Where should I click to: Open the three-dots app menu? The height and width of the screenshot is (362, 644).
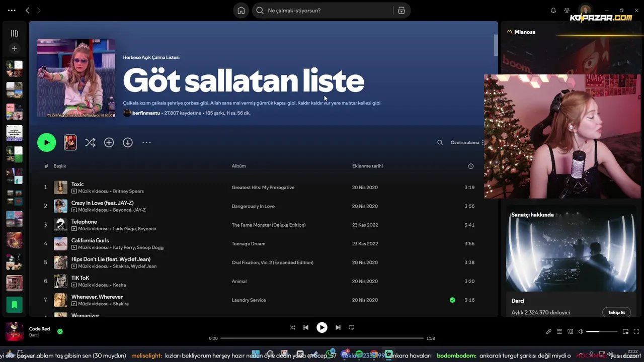pos(12,11)
